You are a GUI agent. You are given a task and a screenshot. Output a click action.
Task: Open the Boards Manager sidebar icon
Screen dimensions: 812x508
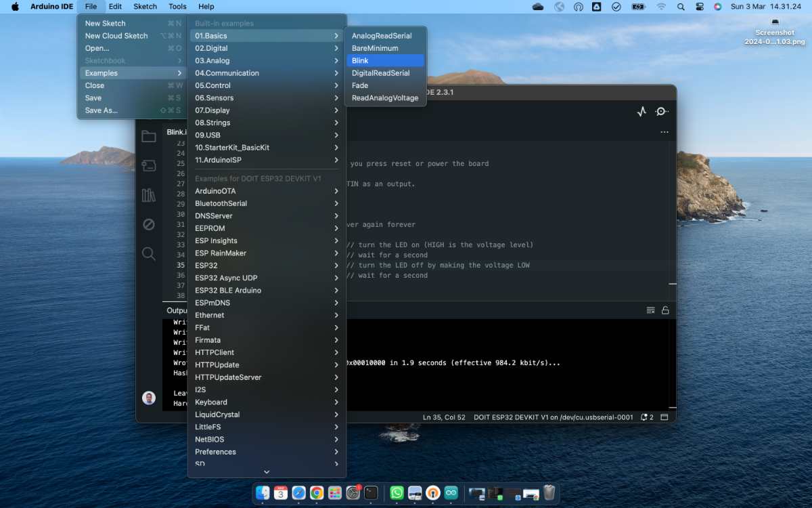(149, 165)
